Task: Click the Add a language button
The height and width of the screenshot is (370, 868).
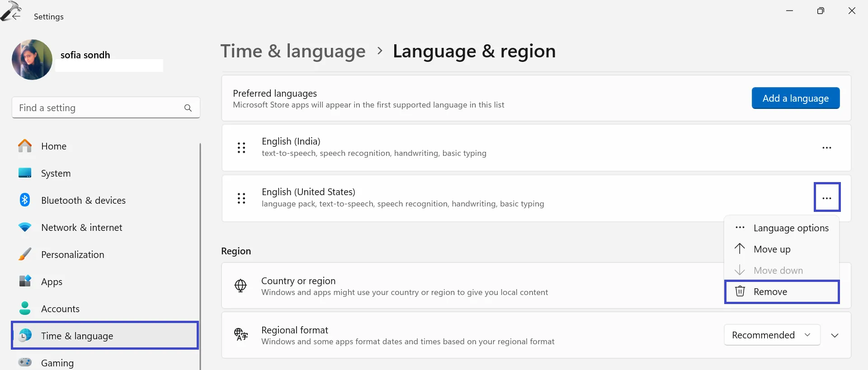Action: click(795, 98)
